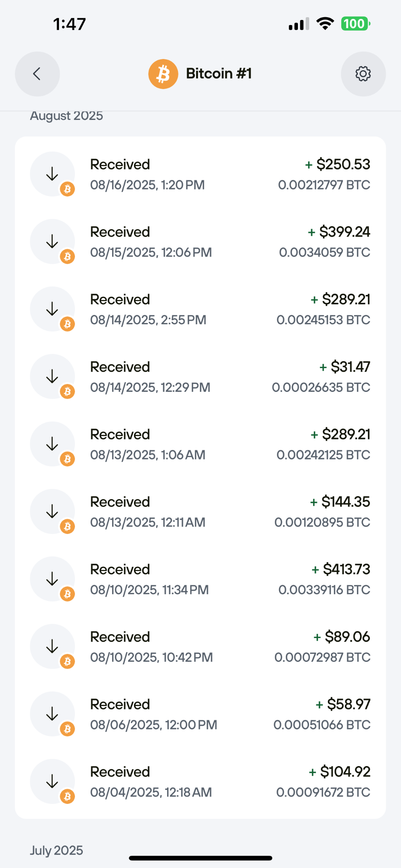
Task: Tap receive arrow icon for $399.24 transaction
Action: (52, 241)
